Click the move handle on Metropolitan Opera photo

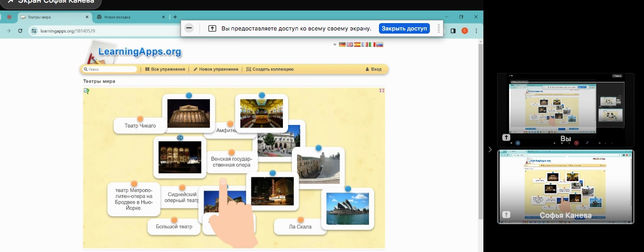[180, 138]
